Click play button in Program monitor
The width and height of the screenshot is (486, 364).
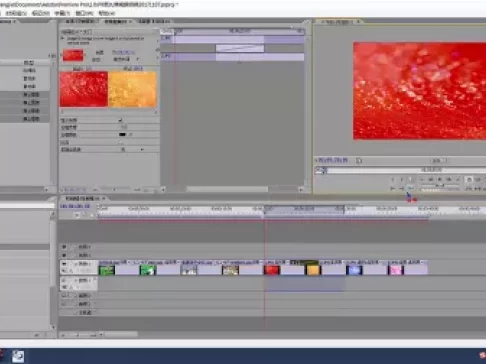[440, 180]
